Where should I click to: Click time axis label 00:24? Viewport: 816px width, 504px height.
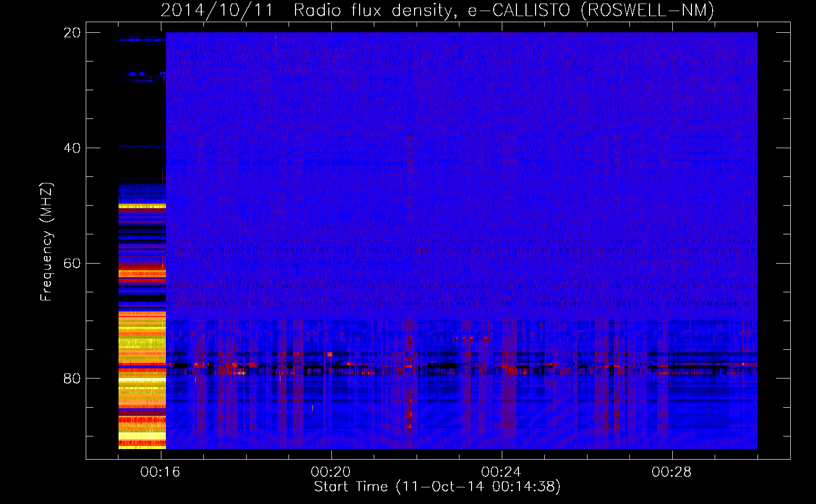click(501, 472)
